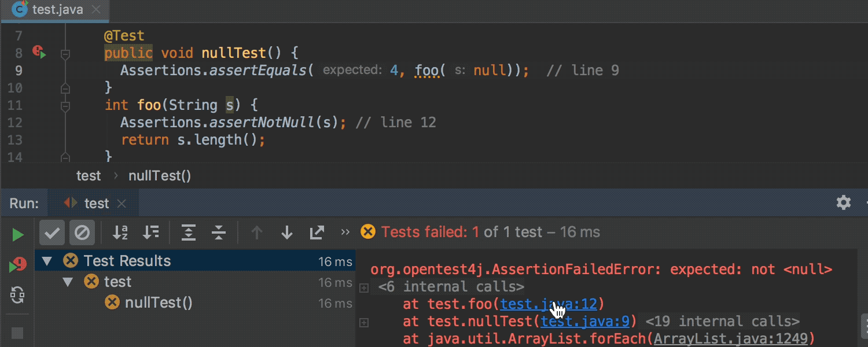Toggle Show Ignored tests filter

click(x=82, y=232)
